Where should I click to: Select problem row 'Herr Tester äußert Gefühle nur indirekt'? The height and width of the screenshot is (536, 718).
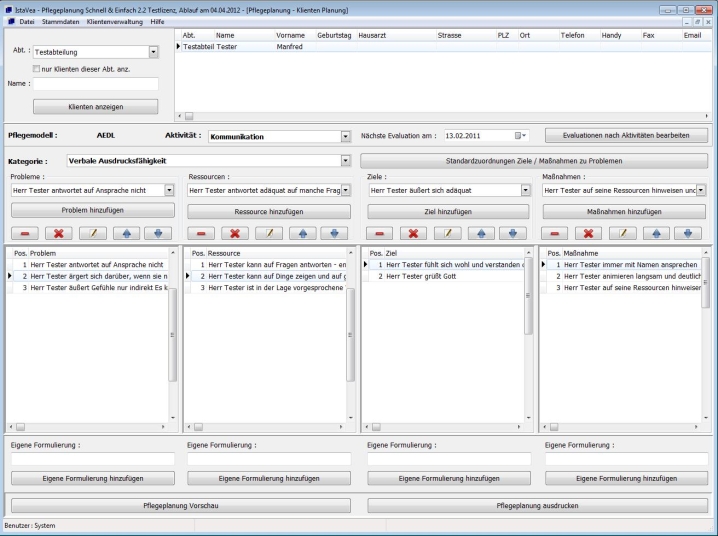click(x=98, y=287)
